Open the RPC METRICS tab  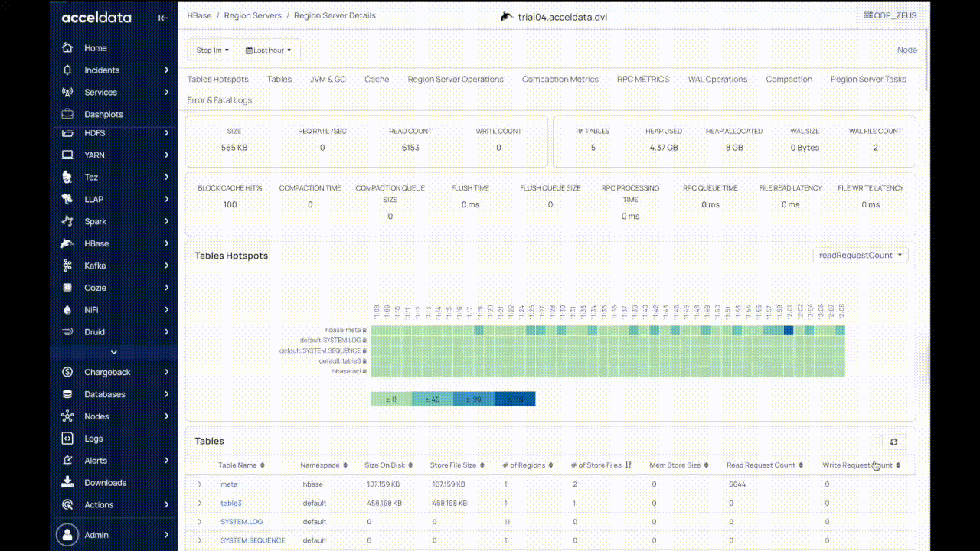point(643,80)
